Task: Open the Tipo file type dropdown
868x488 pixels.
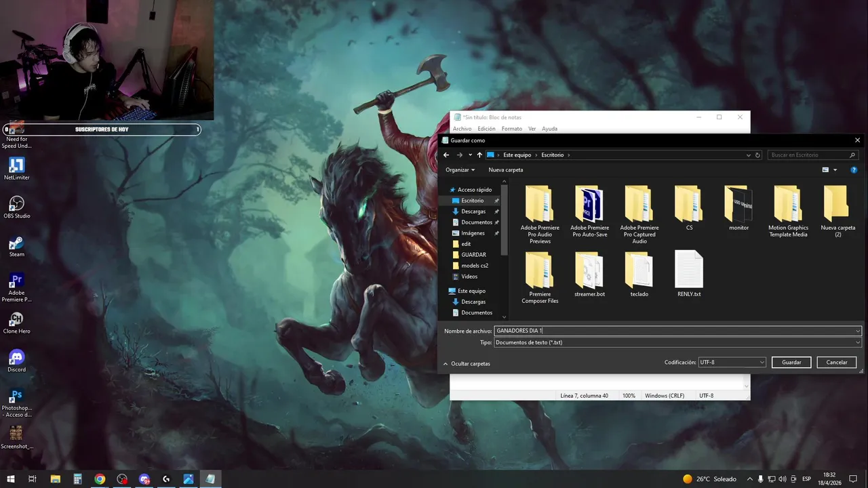Action: click(x=858, y=342)
